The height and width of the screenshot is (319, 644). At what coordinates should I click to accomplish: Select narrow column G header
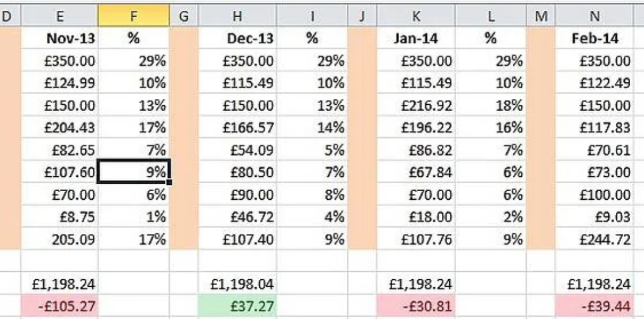(x=184, y=16)
